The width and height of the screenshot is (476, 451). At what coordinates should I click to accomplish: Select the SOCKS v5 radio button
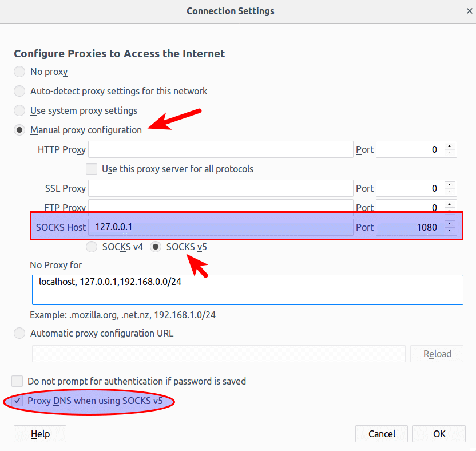(156, 247)
